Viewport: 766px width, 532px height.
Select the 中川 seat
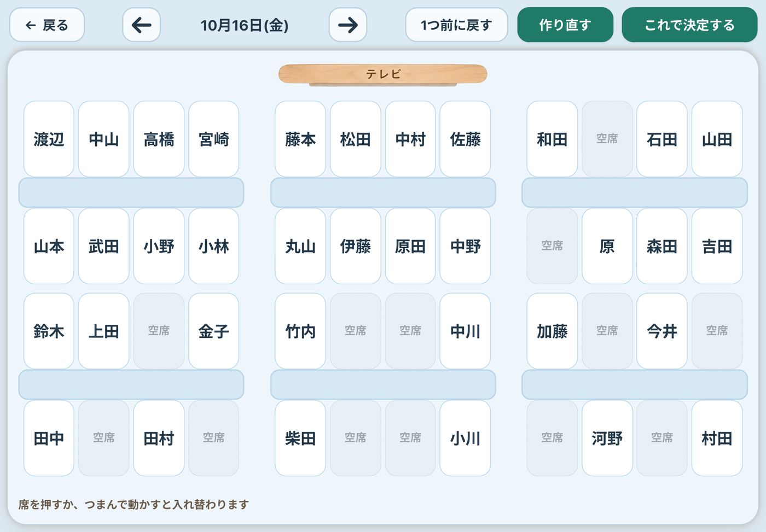pos(465,331)
